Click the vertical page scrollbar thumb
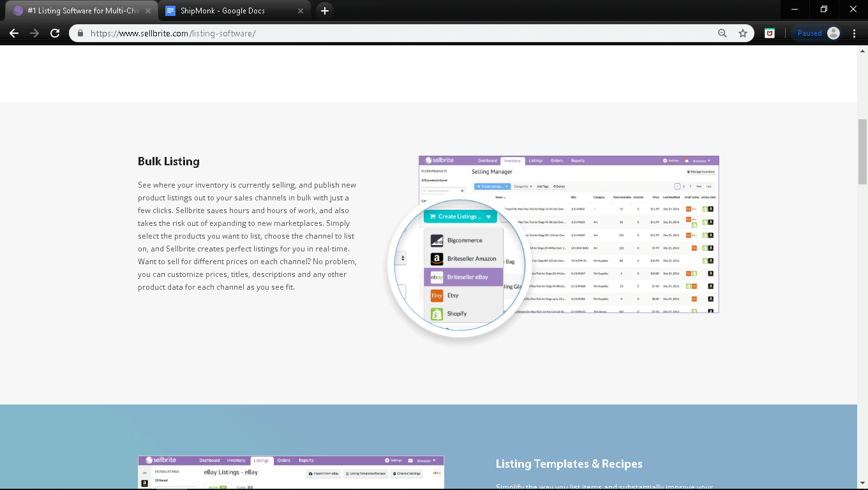The width and height of the screenshot is (868, 490). click(862, 150)
